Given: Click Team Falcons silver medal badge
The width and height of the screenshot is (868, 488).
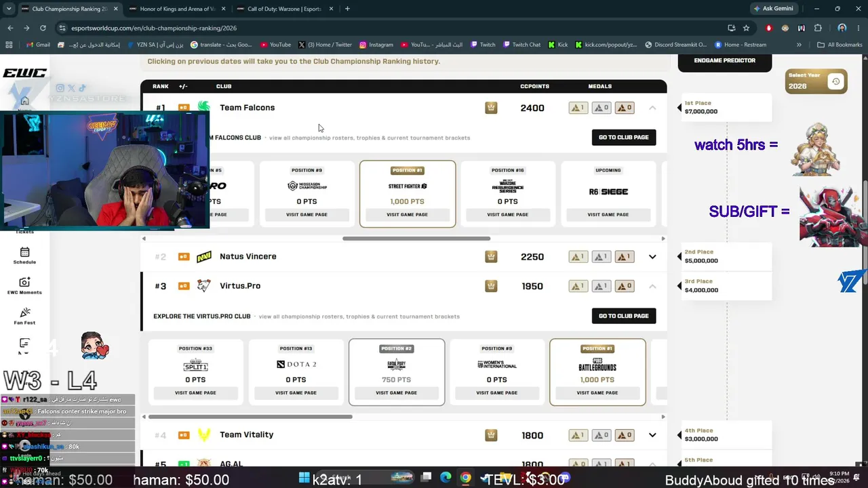Looking at the screenshot, I should pos(601,108).
